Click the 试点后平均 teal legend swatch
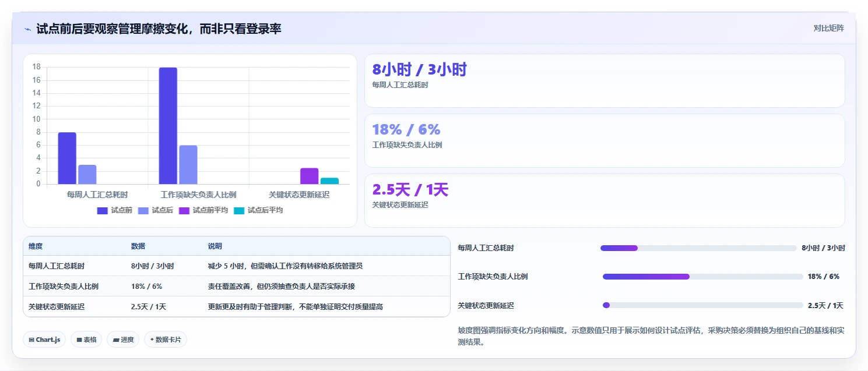This screenshot has height=371, width=868. (239, 210)
